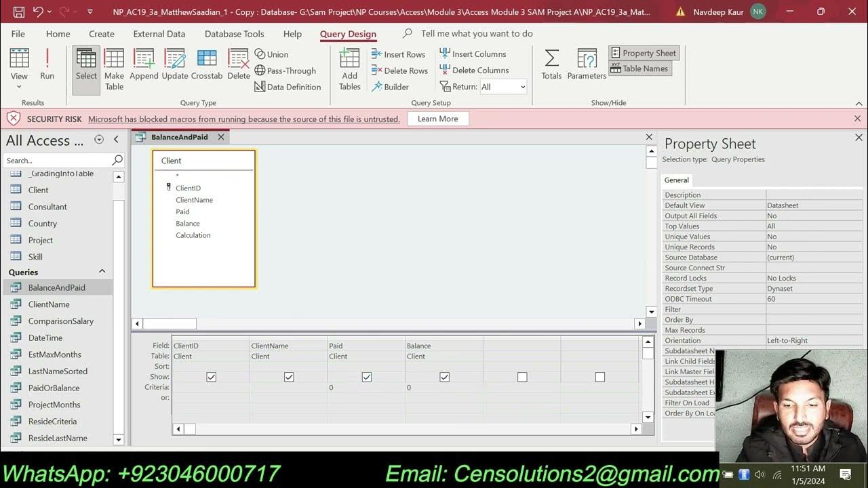The width and height of the screenshot is (868, 488).
Task: Click the blocked macros security message link
Action: (244, 119)
